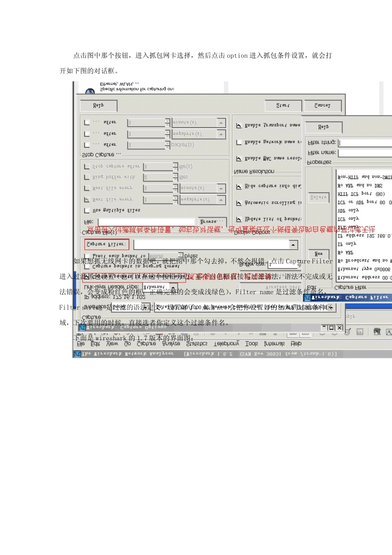Open the Tools menu
This screenshot has height=555, width=392.
coord(252,344)
